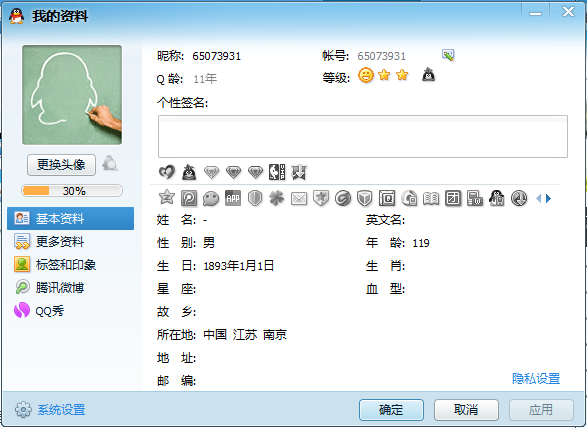Click the gender value 男
Screen dimensions: 587x428
point(209,243)
